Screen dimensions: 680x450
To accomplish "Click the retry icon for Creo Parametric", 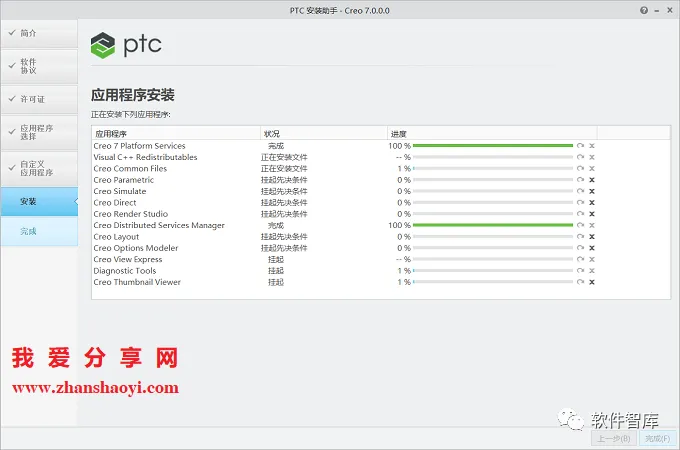I will pyautogui.click(x=580, y=179).
